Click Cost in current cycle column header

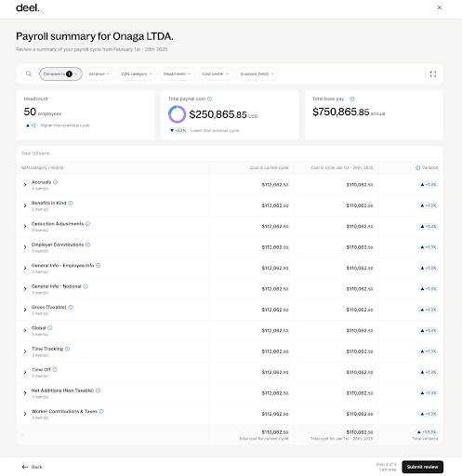(269, 167)
